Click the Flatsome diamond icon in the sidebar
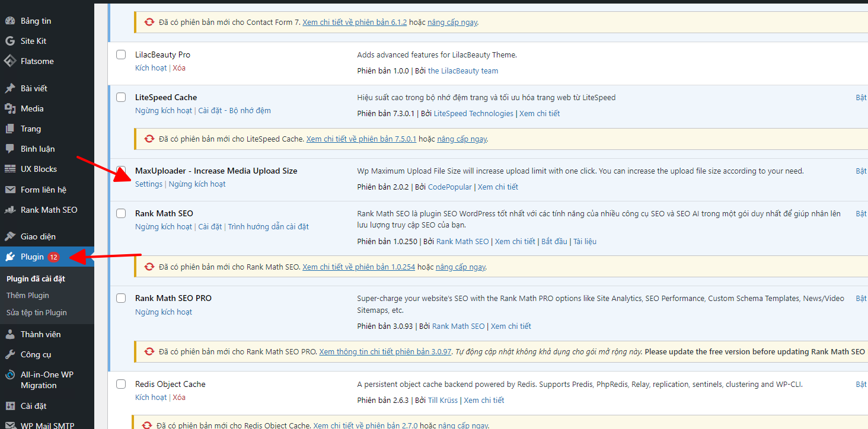 (x=10, y=61)
